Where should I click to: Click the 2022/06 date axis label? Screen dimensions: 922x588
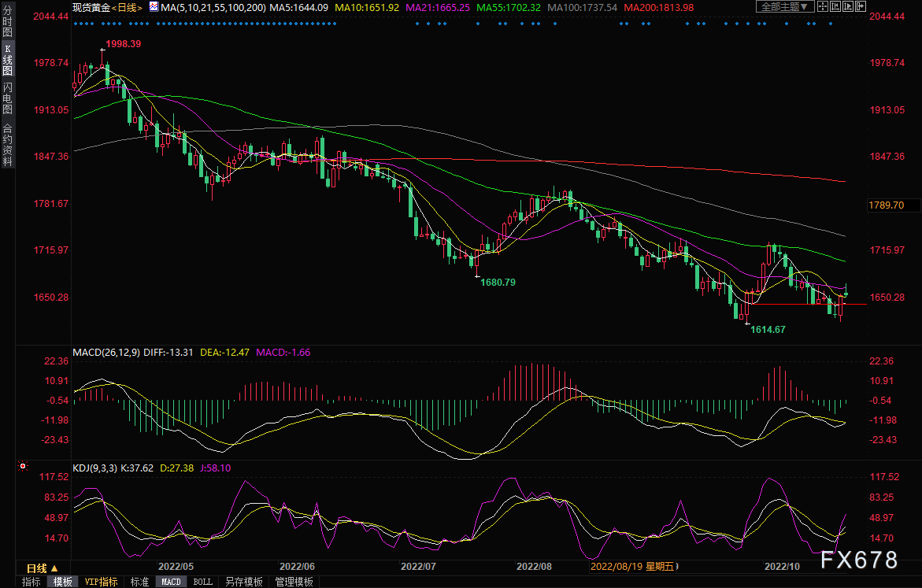coord(297,566)
